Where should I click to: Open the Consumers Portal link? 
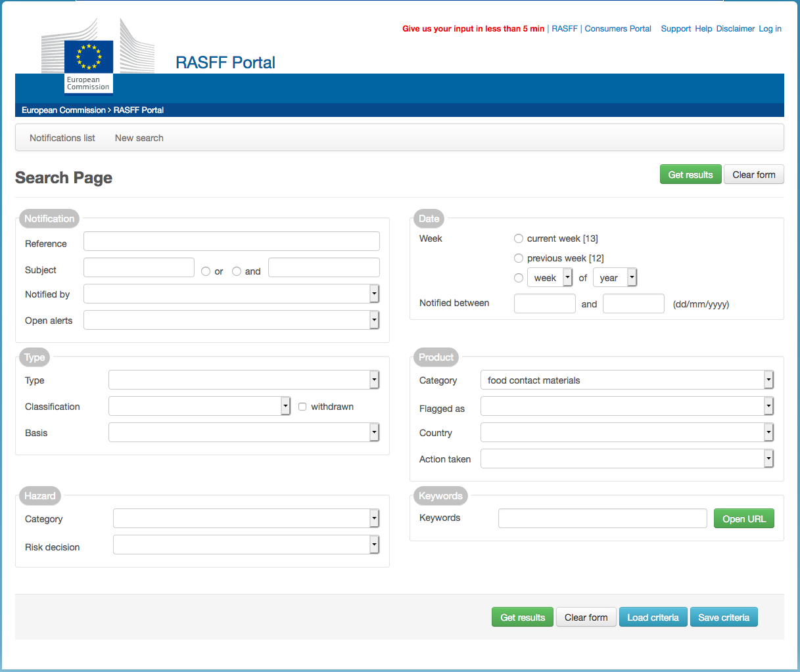pyautogui.click(x=618, y=29)
